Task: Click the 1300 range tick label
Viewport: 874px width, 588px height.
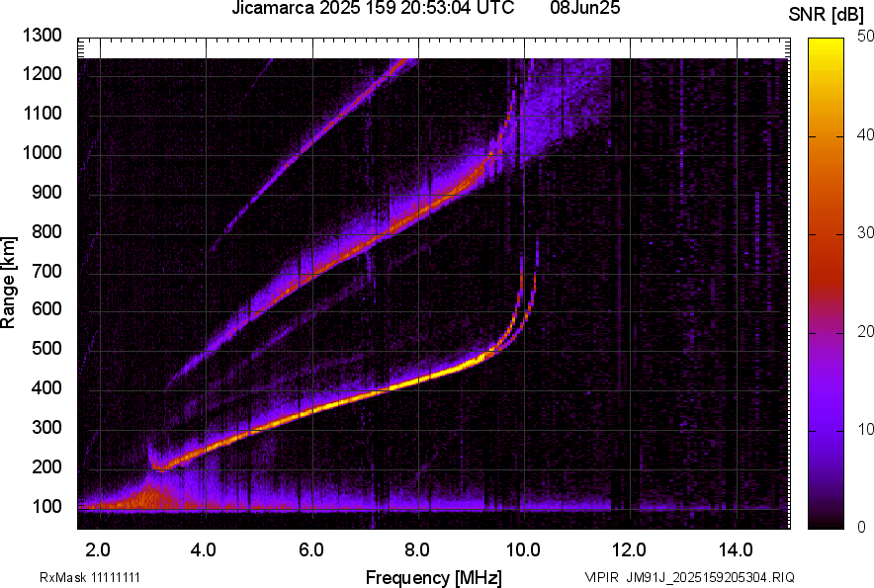Action: pyautogui.click(x=43, y=36)
